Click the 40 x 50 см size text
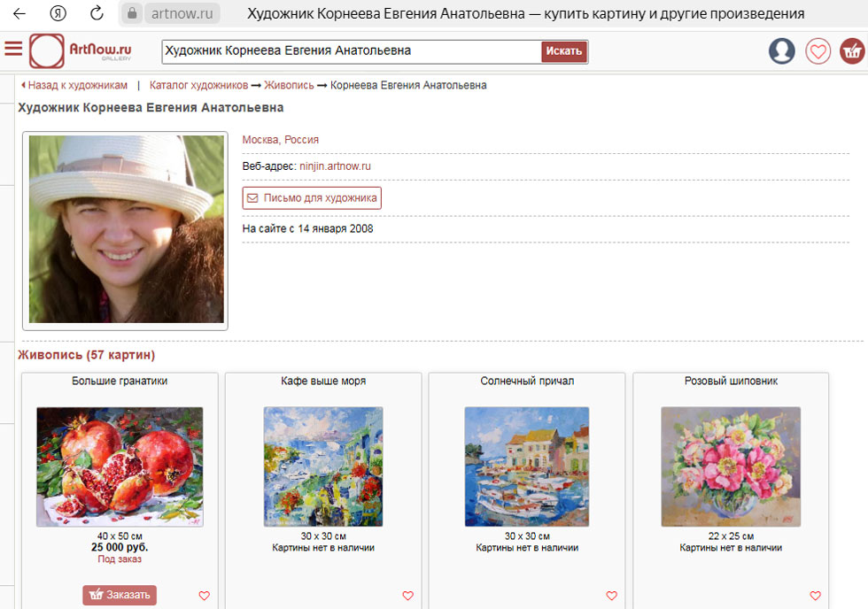The image size is (868, 609). [120, 536]
